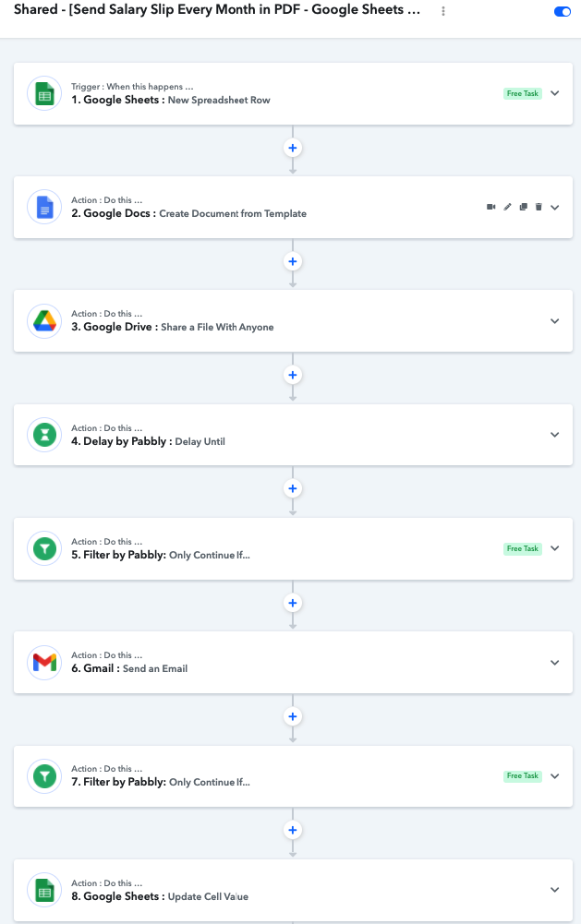Delete the Google Docs step with trash icon

[538, 207]
